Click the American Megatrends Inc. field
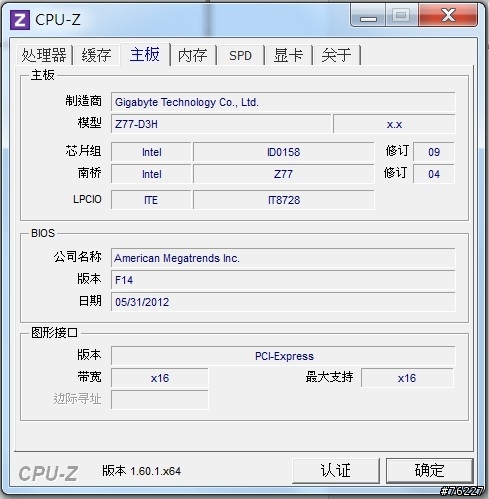Viewport: 489px width, 499px height. coord(283,258)
